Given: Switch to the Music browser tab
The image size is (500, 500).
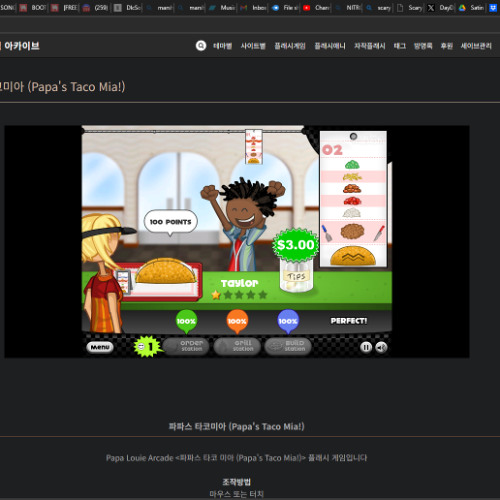Looking at the screenshot, I should (222, 8).
